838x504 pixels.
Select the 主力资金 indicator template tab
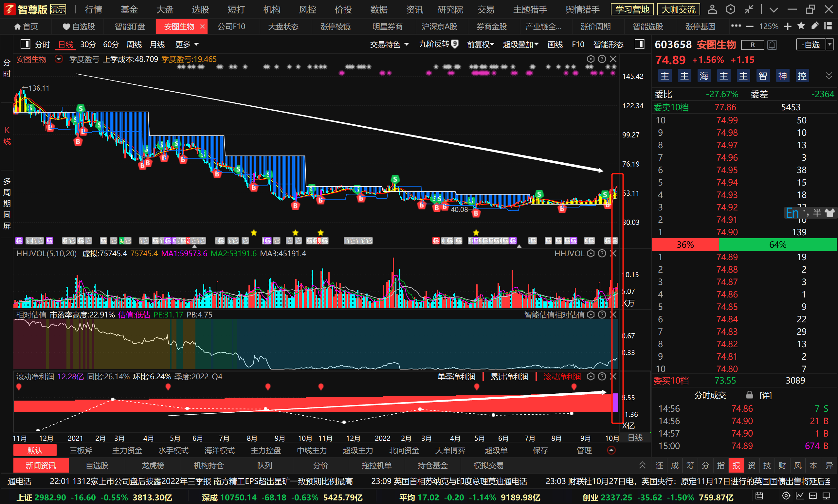point(127,450)
